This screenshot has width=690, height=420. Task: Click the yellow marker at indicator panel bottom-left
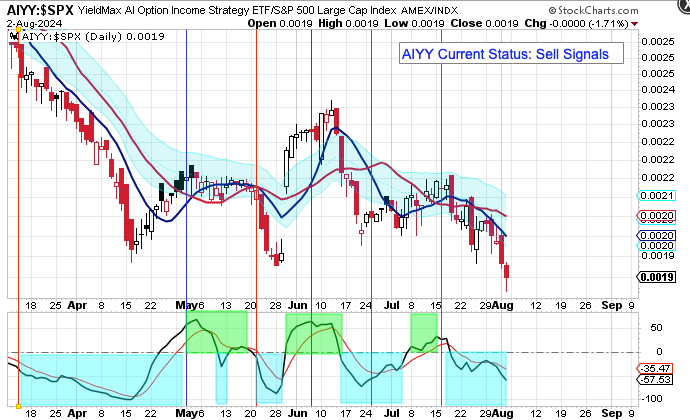pos(18,405)
